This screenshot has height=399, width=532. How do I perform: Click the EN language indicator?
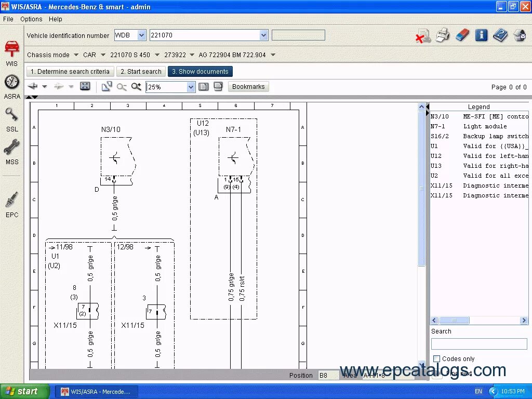coord(478,392)
